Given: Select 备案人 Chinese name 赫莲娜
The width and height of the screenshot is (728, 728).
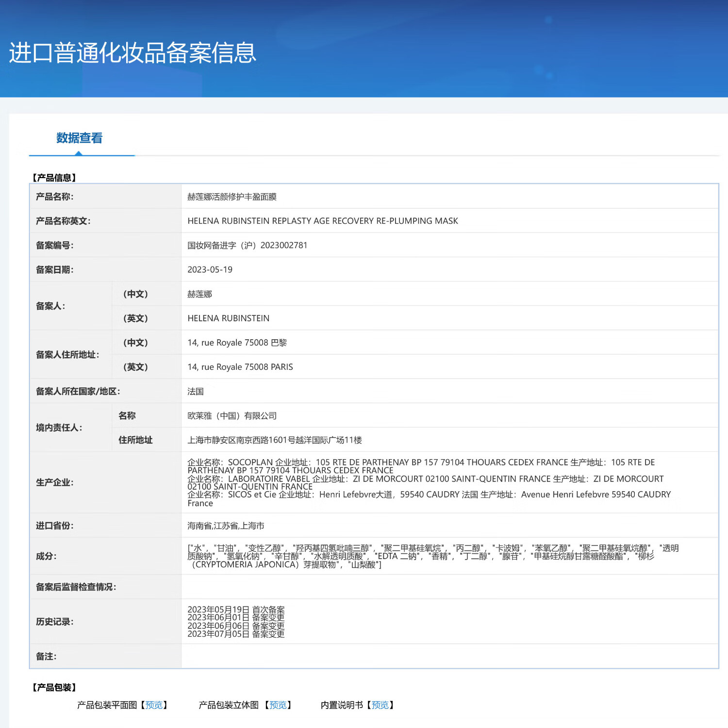Looking at the screenshot, I should coord(200,294).
